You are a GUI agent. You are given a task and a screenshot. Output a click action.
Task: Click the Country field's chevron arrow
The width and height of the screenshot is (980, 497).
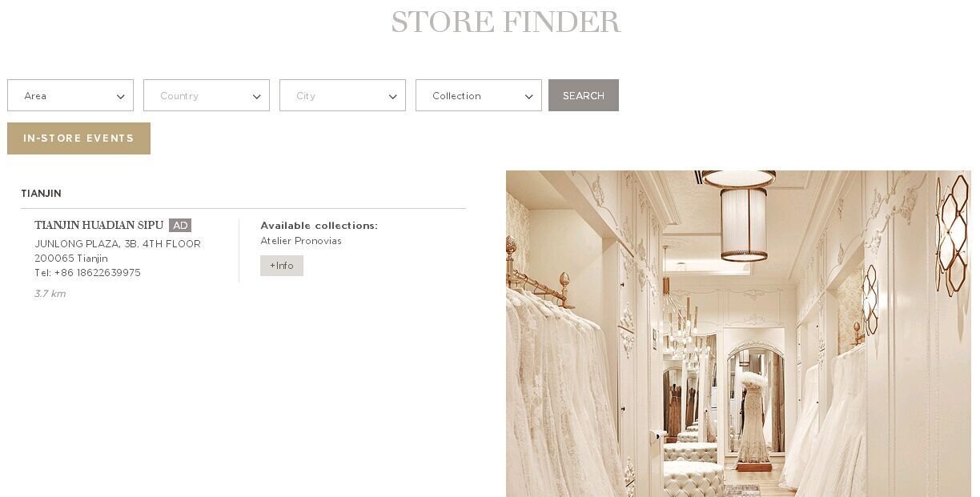(x=257, y=97)
